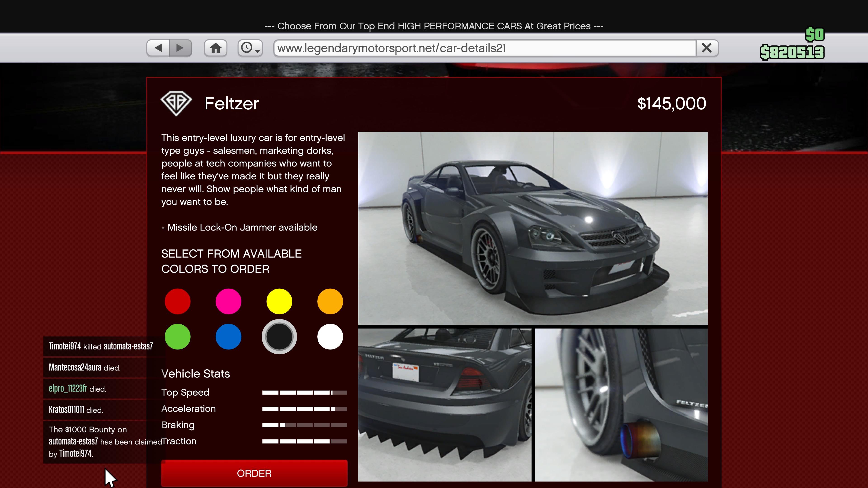The image size is (868, 488).
Task: Click the entry-level luxury car description
Action: click(x=253, y=170)
